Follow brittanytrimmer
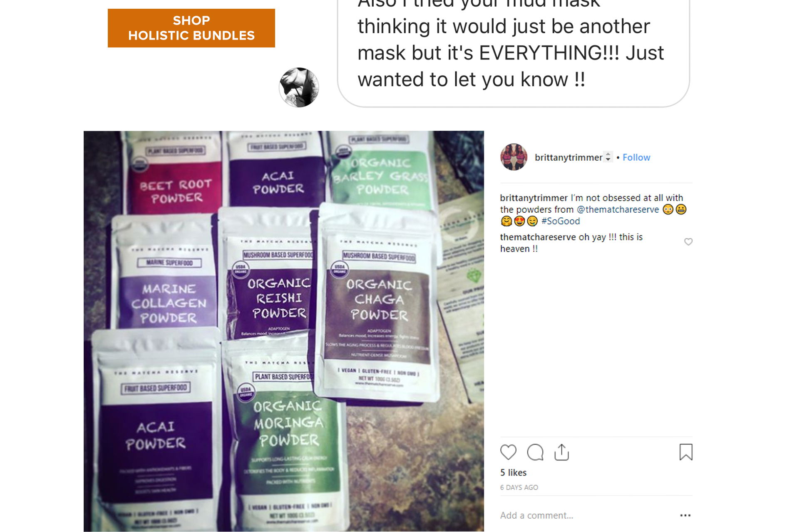Viewport: 792px width, 532px height. click(636, 157)
